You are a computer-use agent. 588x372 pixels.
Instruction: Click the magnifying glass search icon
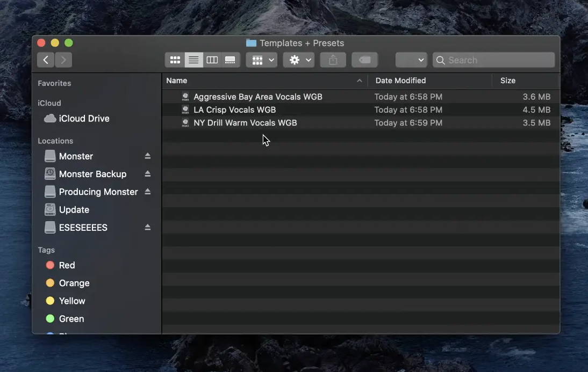[x=441, y=60]
